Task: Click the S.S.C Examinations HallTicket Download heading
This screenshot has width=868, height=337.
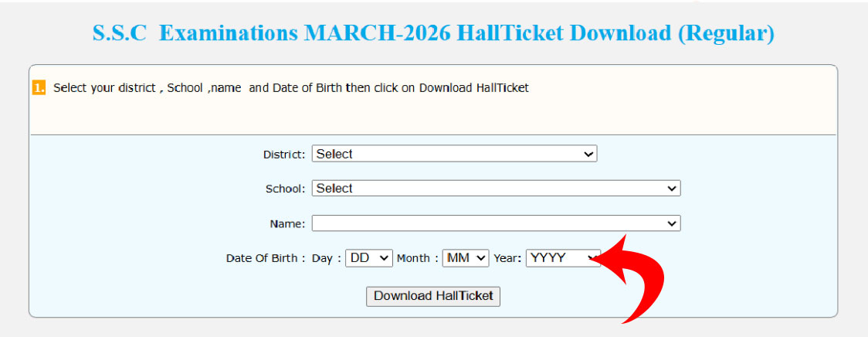Action: point(433,34)
